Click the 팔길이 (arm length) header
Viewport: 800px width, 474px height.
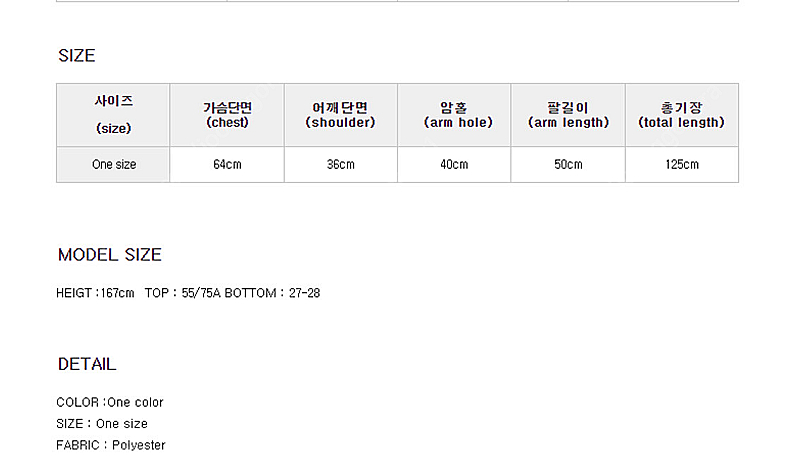click(568, 115)
